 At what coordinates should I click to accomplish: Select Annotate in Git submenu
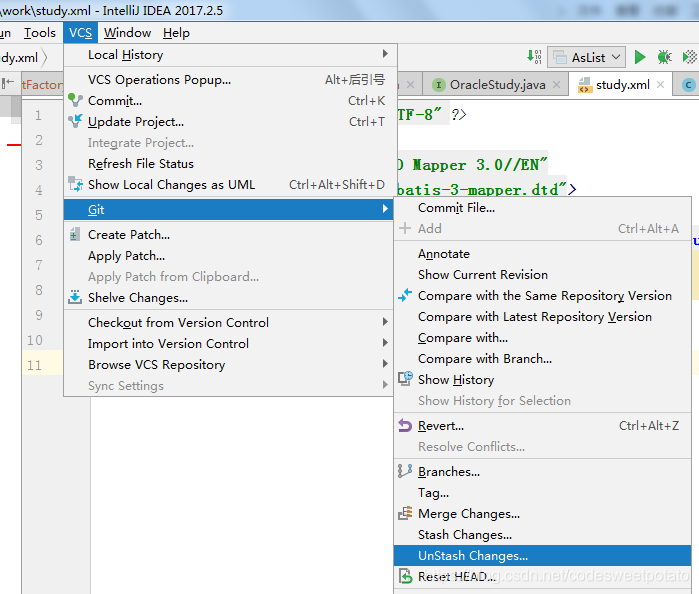click(x=543, y=254)
